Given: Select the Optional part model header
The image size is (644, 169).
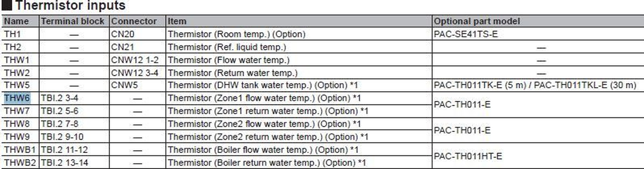Looking at the screenshot, I should [477, 21].
